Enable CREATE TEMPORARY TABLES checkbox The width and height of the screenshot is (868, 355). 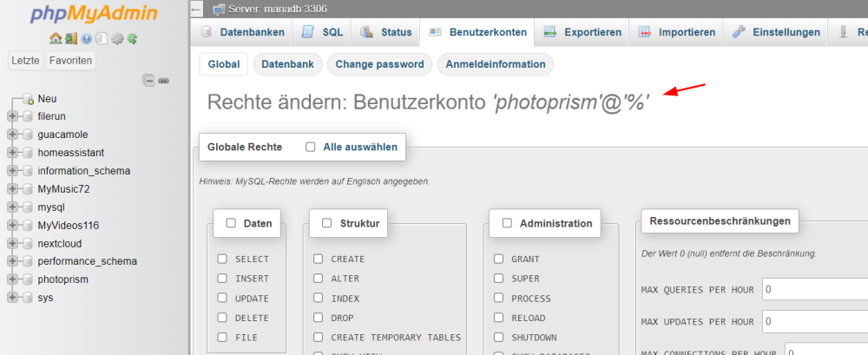click(319, 337)
